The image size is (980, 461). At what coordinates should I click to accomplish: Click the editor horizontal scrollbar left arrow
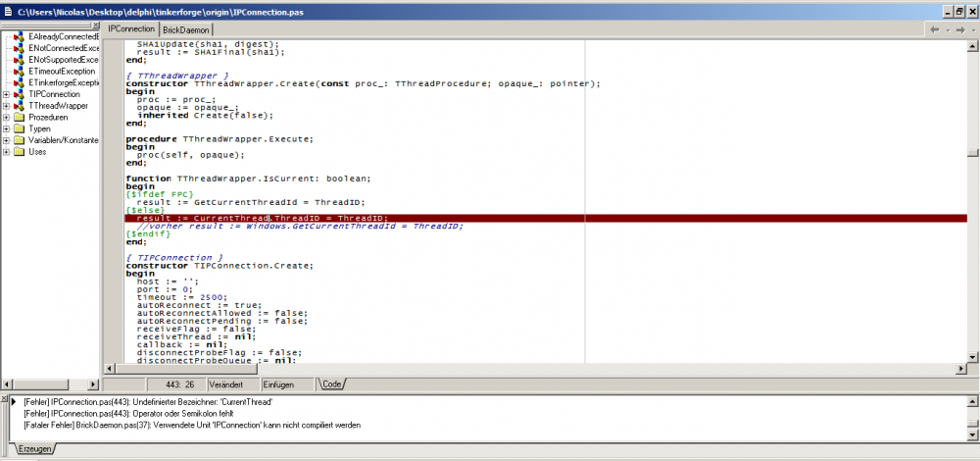(109, 369)
